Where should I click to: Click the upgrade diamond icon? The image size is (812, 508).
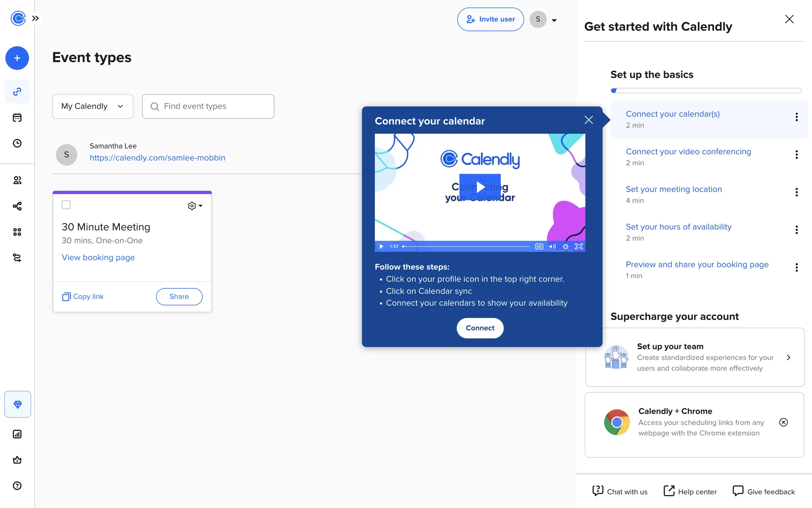17,404
